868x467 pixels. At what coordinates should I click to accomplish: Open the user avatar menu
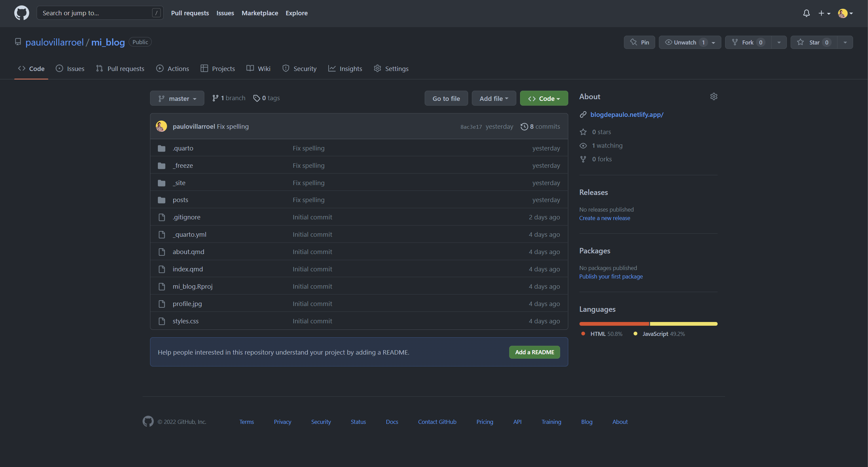[845, 13]
